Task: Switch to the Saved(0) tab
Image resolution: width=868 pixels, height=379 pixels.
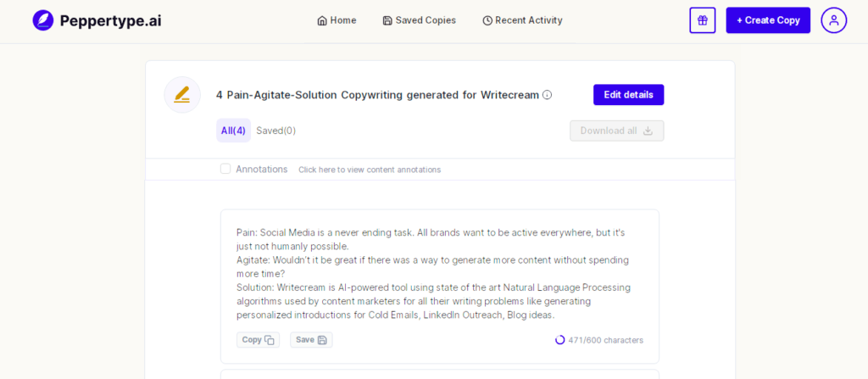Action: point(275,131)
